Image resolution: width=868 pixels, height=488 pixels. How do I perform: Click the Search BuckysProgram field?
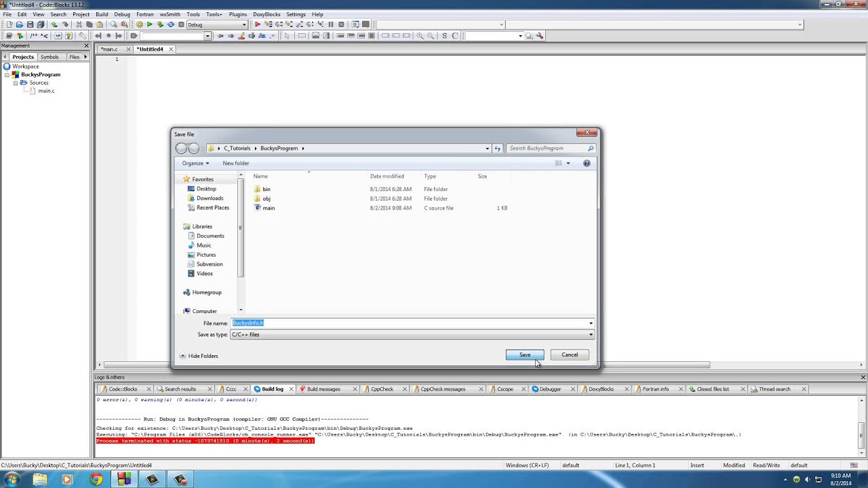[551, 148]
